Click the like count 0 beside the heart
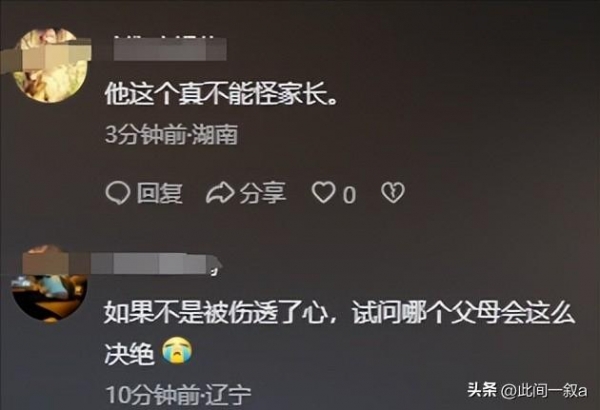The height and width of the screenshot is (410, 600). coord(349,195)
